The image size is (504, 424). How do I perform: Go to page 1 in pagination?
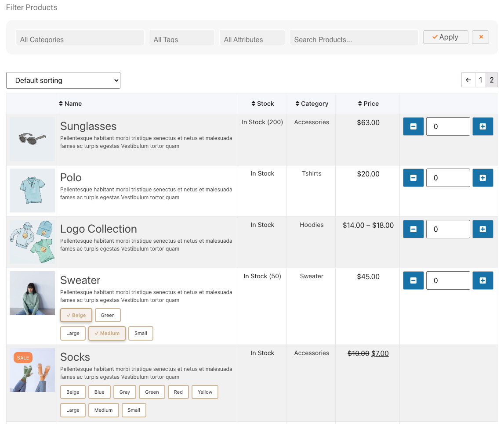point(480,80)
